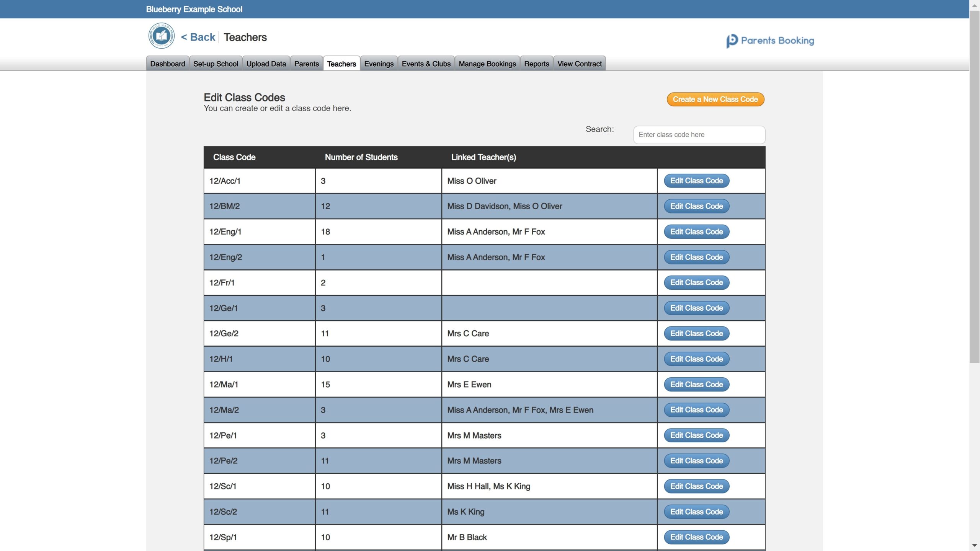The image size is (980, 551).
Task: Edit class code for 12/BM/2
Action: 696,206
